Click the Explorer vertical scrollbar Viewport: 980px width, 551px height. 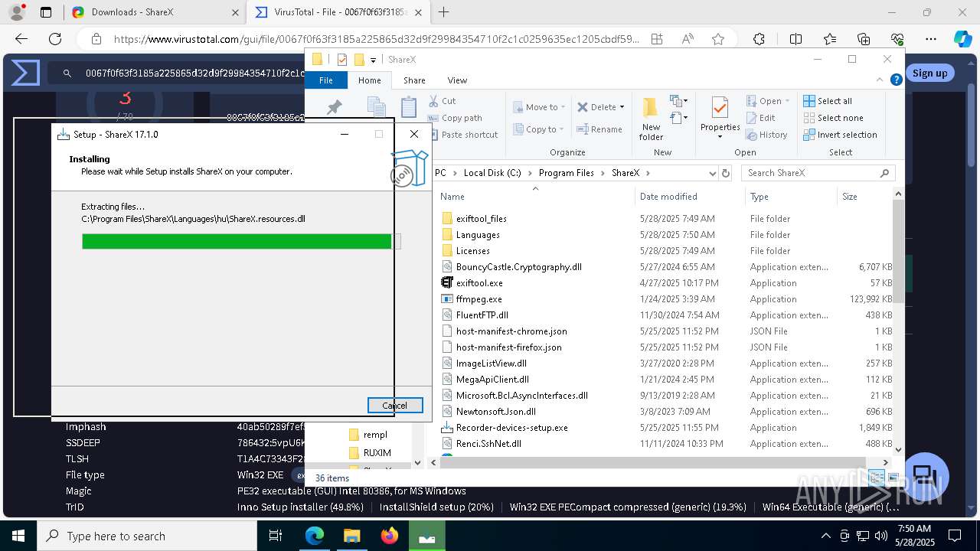pos(898,253)
